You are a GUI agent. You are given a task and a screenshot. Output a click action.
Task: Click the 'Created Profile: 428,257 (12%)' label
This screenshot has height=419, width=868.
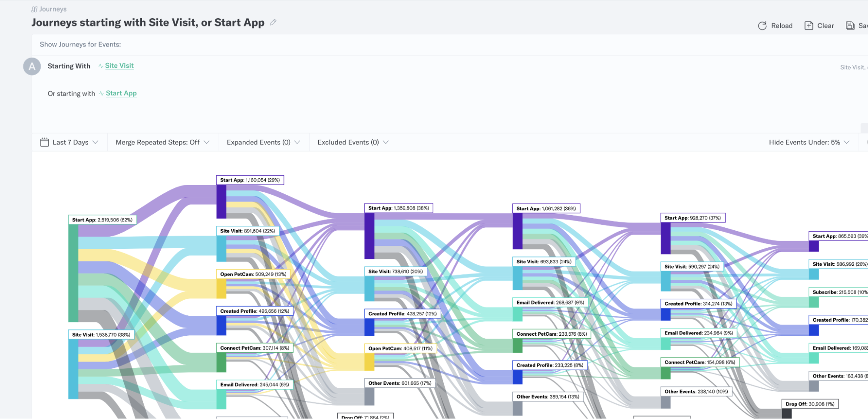point(403,314)
